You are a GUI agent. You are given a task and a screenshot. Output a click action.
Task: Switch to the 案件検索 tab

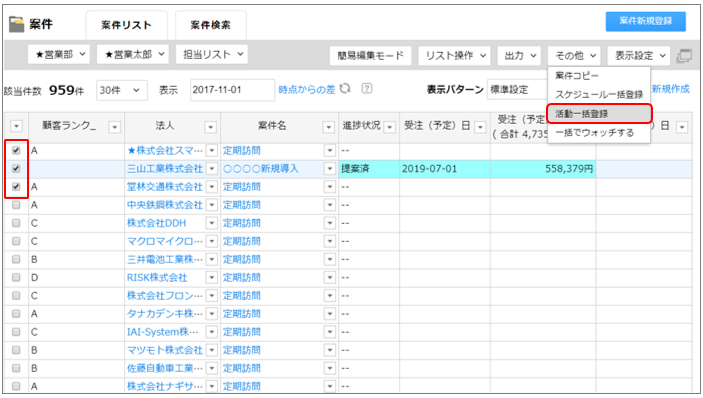pos(210,25)
